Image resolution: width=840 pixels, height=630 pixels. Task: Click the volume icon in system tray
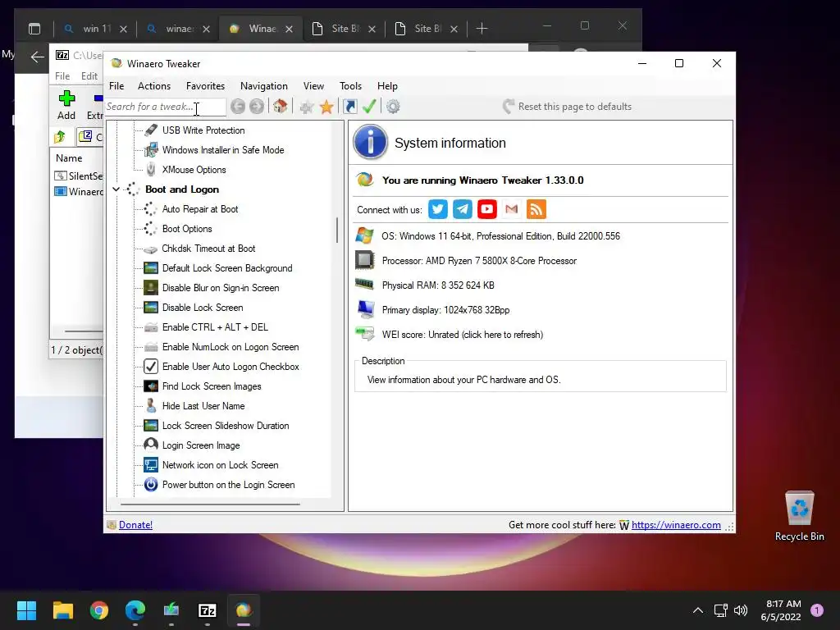pos(741,610)
